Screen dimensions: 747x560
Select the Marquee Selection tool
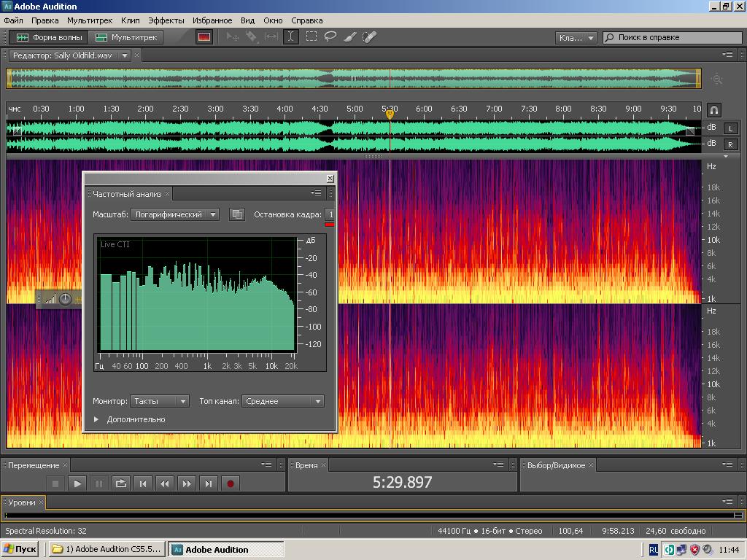coord(311,36)
